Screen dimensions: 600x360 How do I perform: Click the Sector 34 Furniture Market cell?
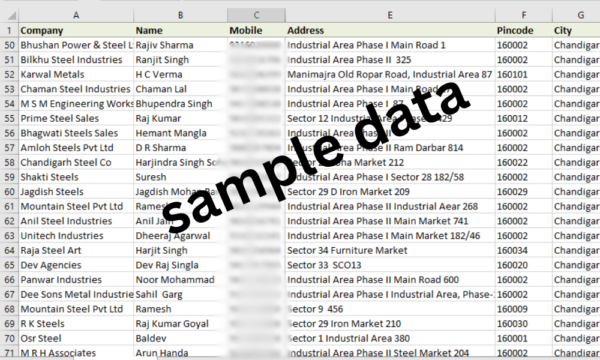(390, 251)
